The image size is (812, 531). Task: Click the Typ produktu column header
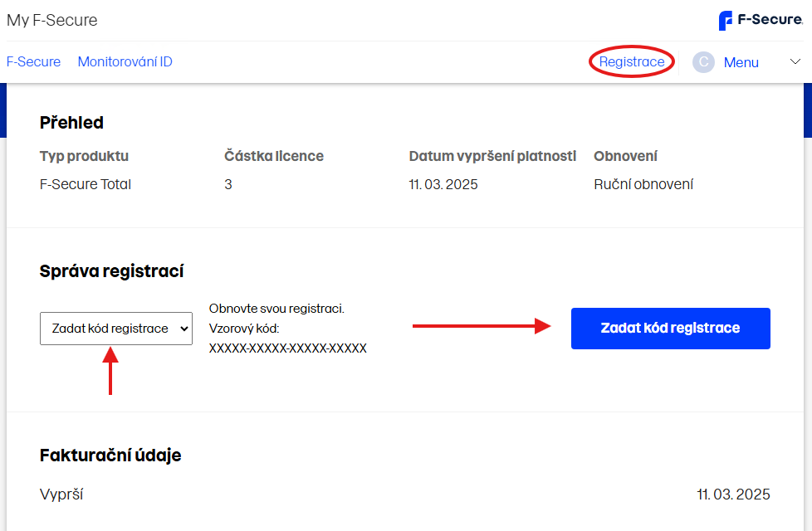(84, 156)
